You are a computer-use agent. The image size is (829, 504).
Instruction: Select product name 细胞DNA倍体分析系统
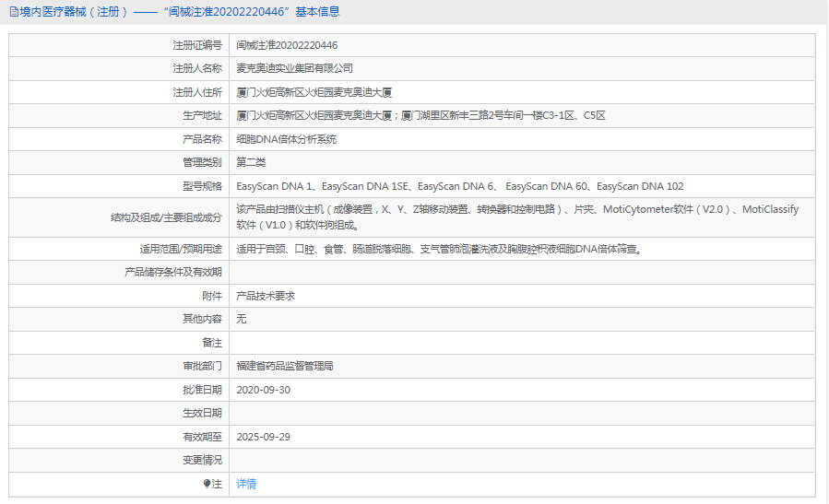(287, 139)
